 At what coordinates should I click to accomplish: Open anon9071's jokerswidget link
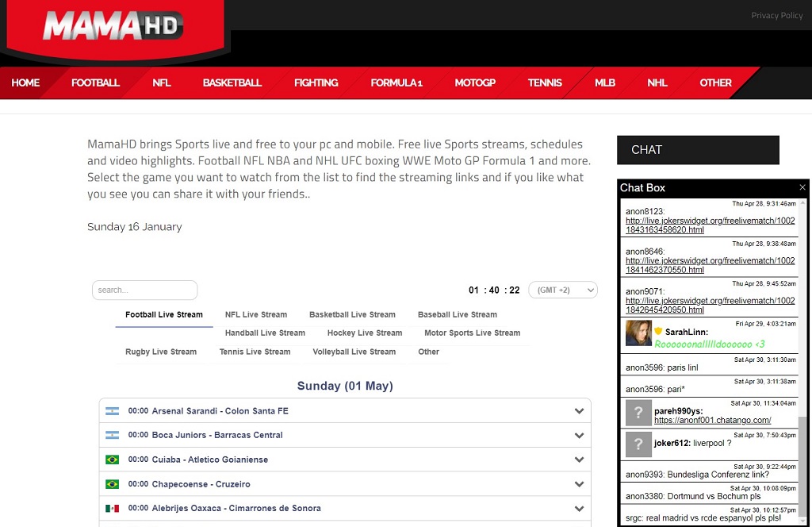[x=710, y=306]
